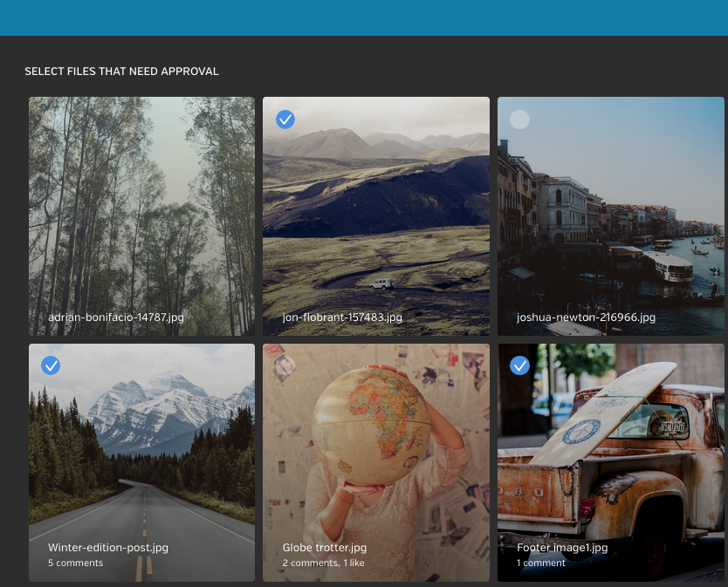
Task: Uncheck the jon-flobrant-157483.jpg selection checkmark
Action: pos(285,119)
